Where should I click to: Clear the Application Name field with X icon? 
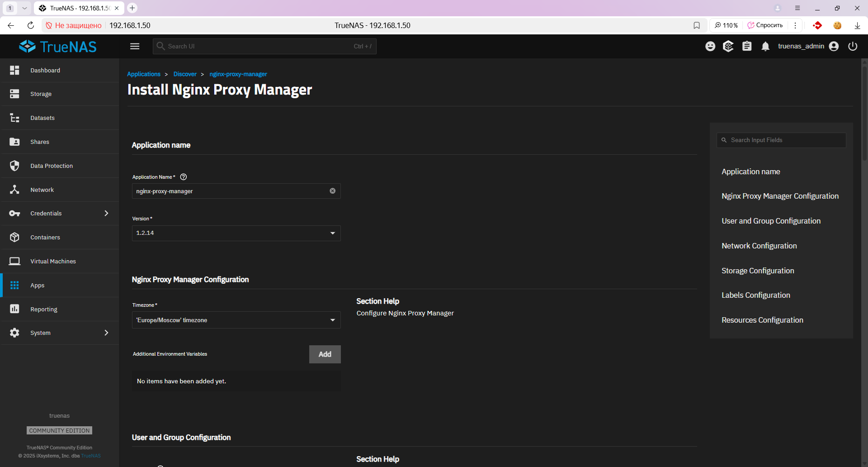click(333, 191)
